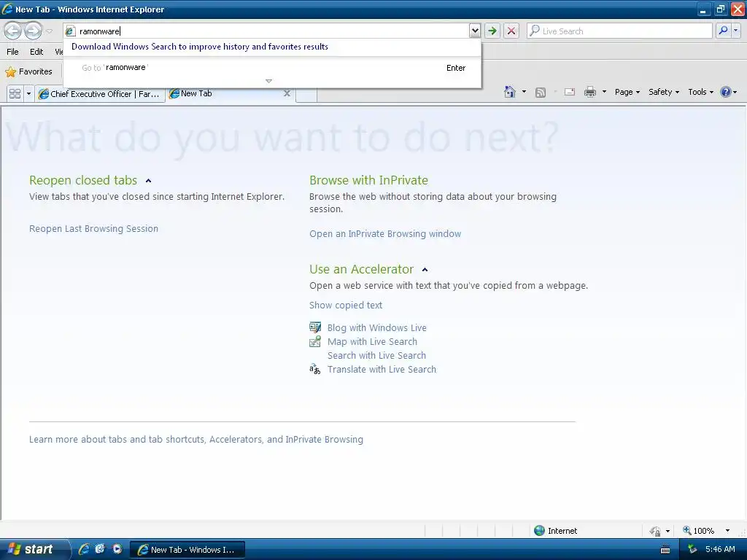
Task: Select Translate with Live Search accelerator
Action: point(382,369)
